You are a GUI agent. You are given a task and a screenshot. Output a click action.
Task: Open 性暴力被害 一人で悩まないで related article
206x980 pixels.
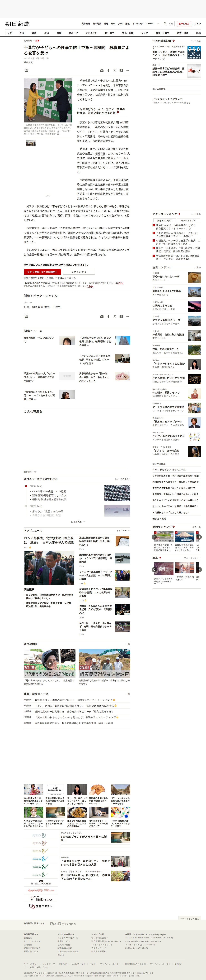click(x=39, y=339)
